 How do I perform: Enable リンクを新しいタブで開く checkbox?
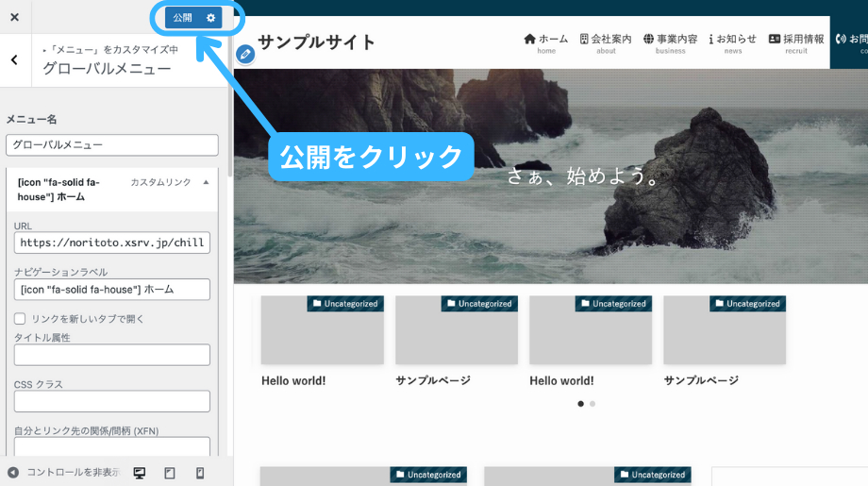(x=20, y=319)
